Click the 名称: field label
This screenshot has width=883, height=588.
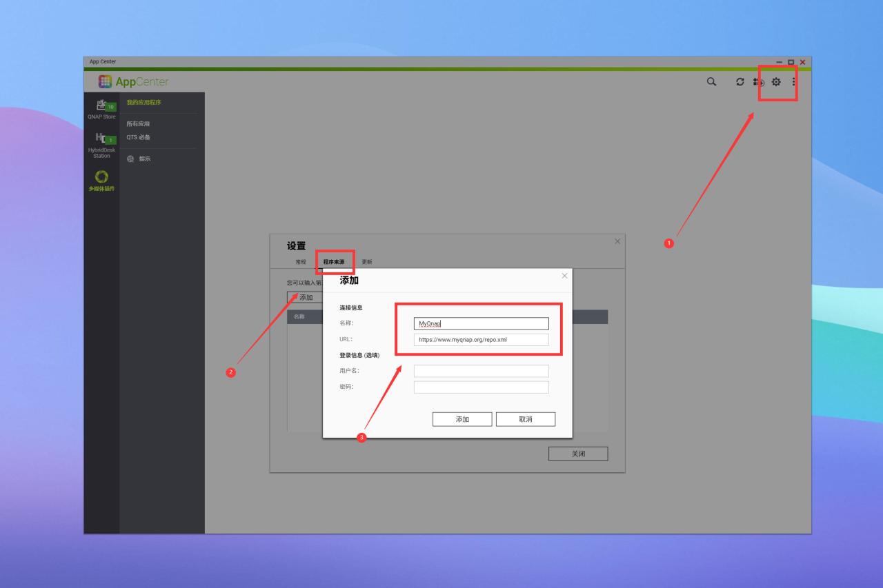tap(346, 323)
